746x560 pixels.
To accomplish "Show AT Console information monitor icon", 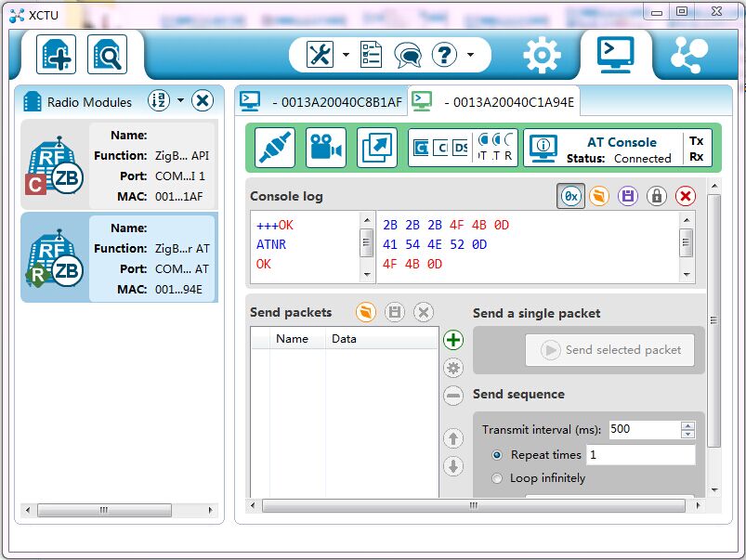I will tap(543, 148).
